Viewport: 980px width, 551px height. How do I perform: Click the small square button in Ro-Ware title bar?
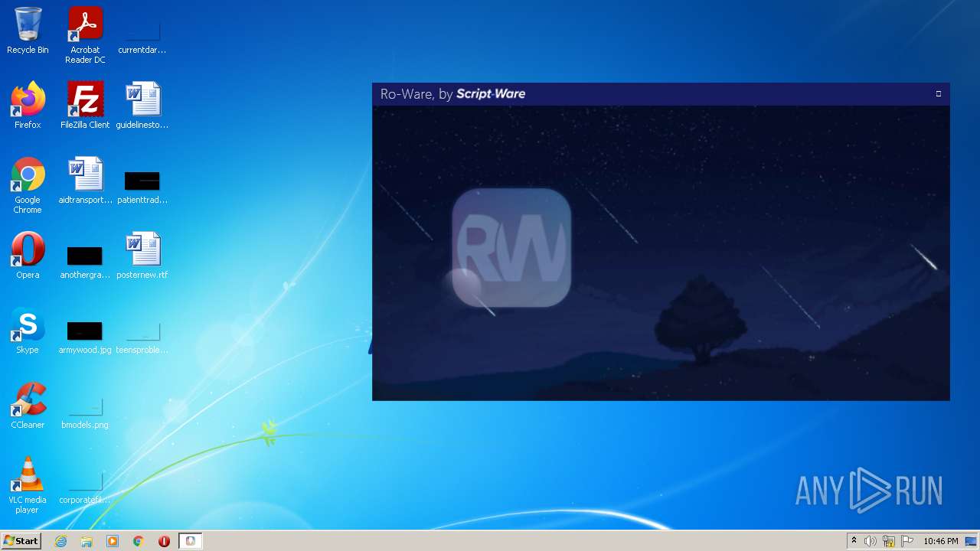939,93
